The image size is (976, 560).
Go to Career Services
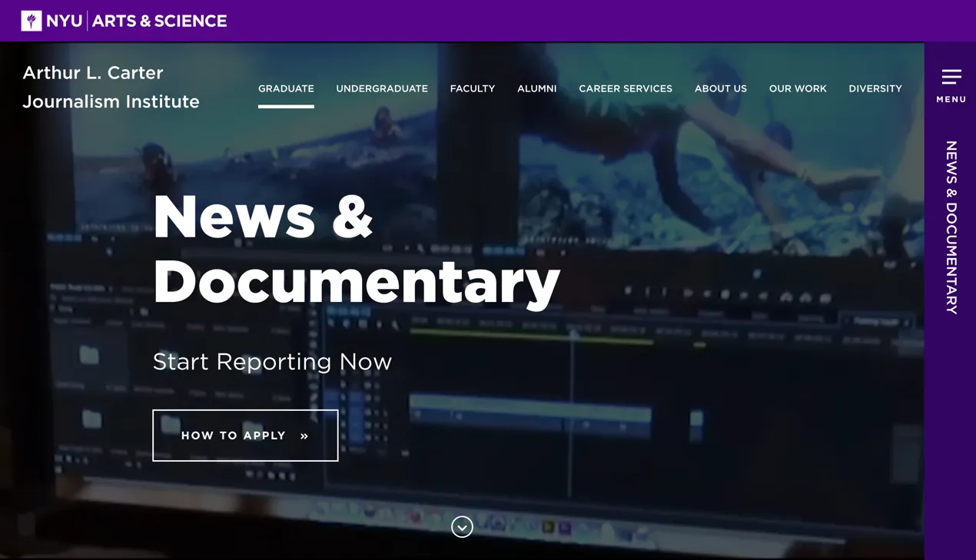click(625, 89)
